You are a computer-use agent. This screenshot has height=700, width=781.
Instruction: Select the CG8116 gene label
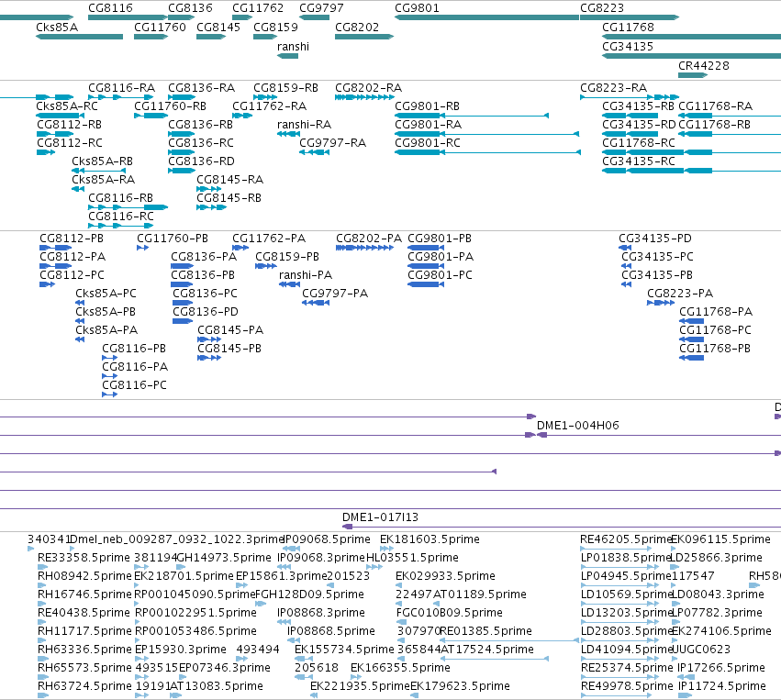tap(110, 8)
